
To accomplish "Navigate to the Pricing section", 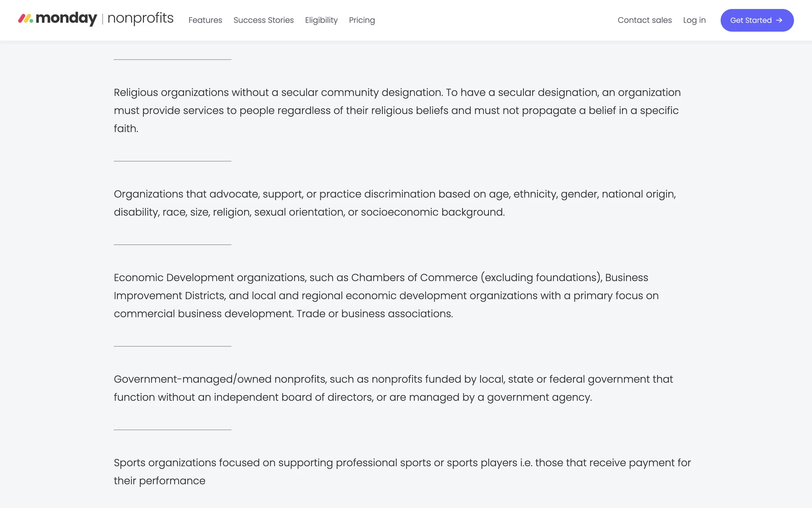I will click(362, 20).
